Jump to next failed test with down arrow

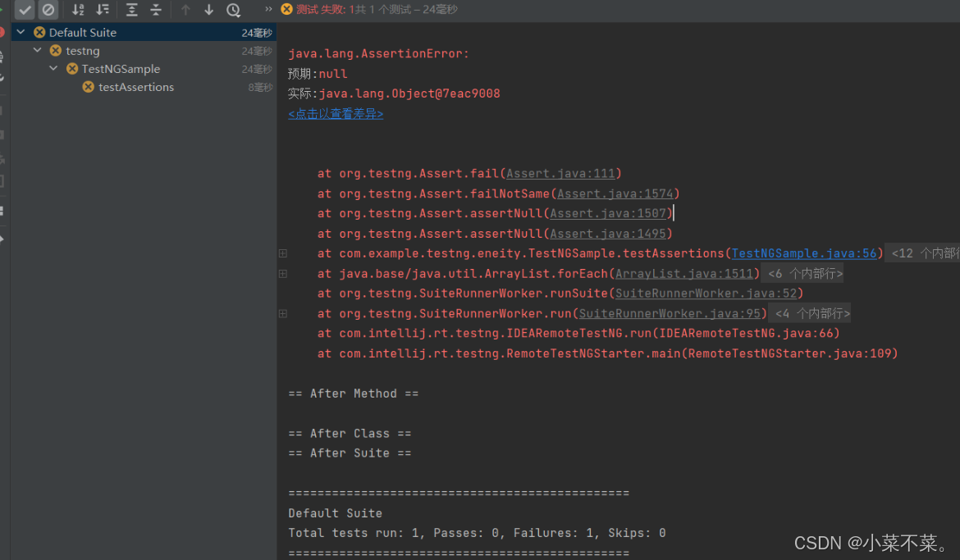(208, 10)
